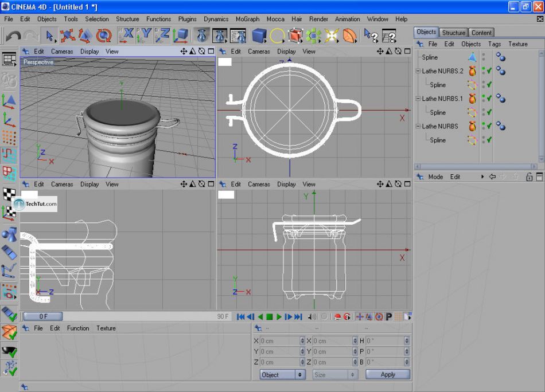Click Render Active View icon
The width and height of the screenshot is (545, 392).
point(201,36)
